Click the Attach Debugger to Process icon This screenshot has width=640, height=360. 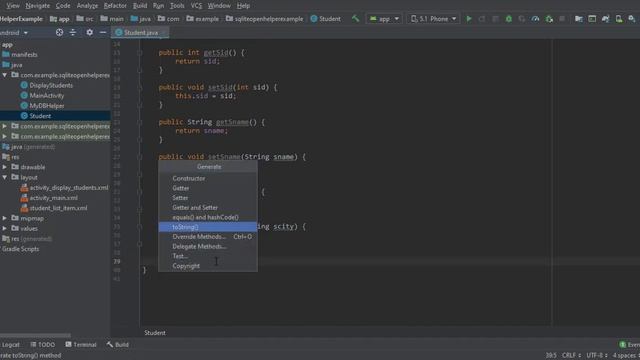pyautogui.click(x=549, y=19)
